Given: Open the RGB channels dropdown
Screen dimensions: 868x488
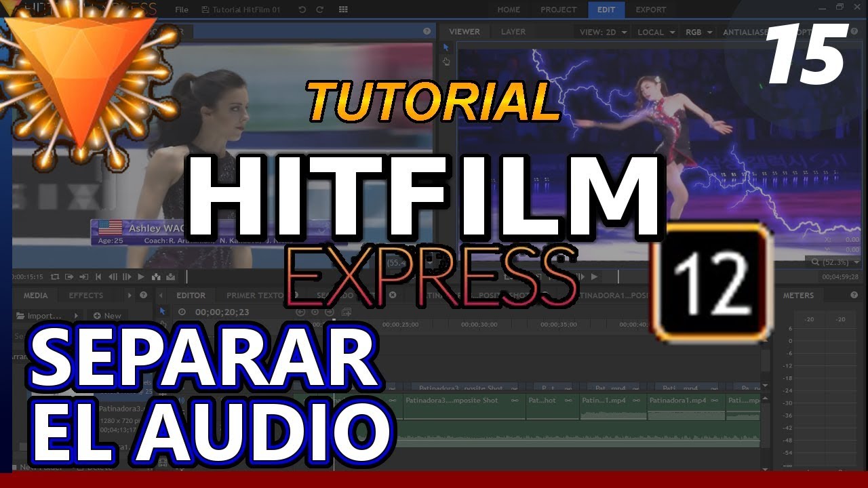Looking at the screenshot, I should click(700, 32).
